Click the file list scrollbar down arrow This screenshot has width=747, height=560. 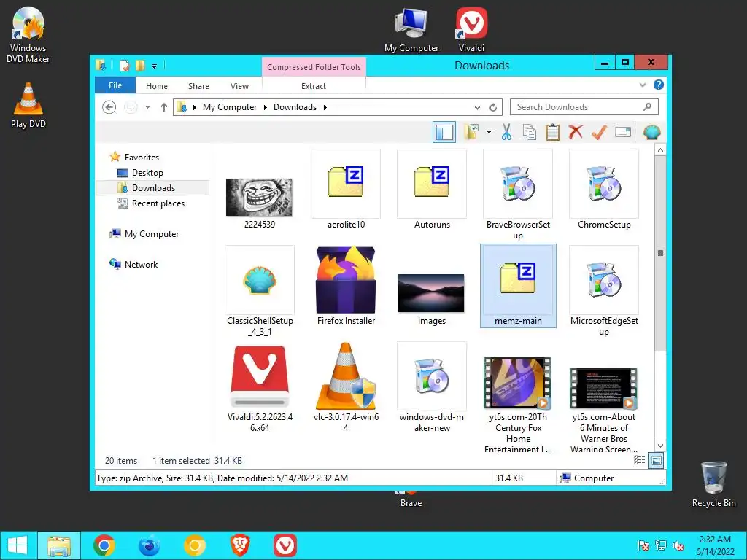click(660, 446)
